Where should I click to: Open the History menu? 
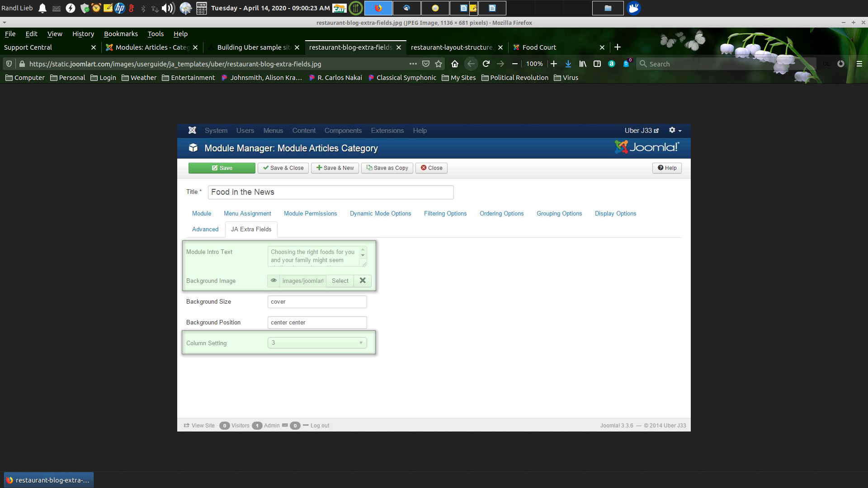click(x=83, y=34)
